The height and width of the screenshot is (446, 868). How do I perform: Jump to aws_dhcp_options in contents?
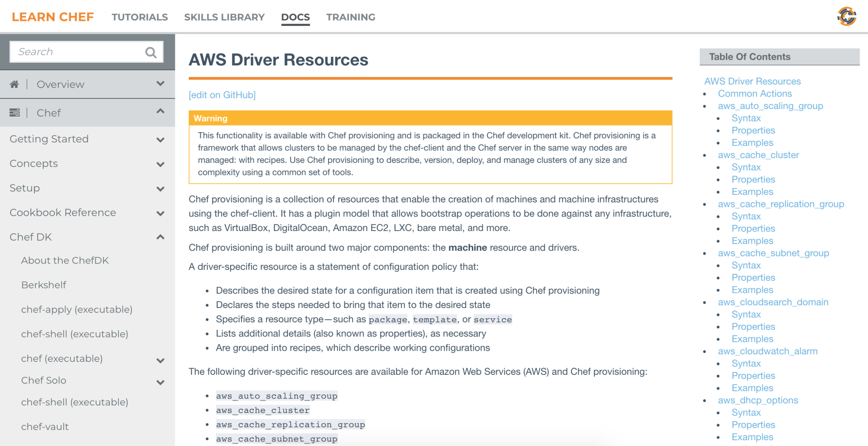758,400
